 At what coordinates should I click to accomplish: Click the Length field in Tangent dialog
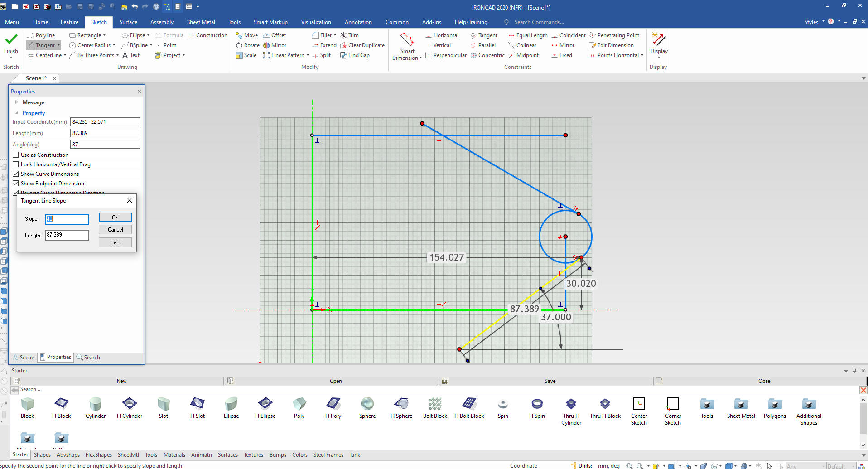(x=67, y=235)
